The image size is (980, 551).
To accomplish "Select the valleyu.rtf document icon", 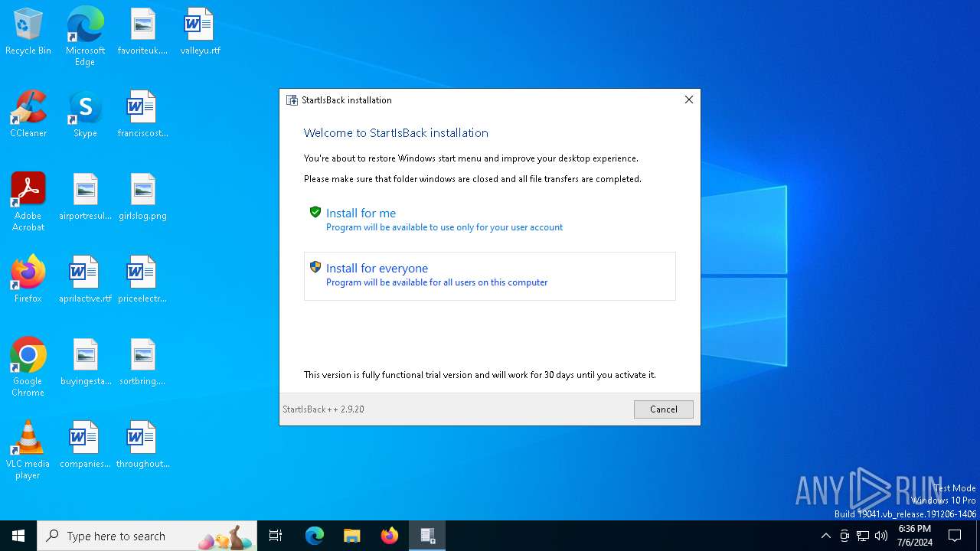I will (x=200, y=32).
